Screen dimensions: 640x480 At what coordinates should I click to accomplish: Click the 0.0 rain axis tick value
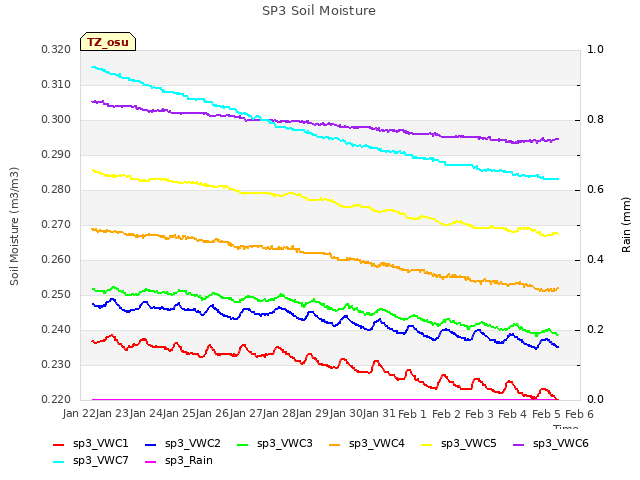tap(595, 399)
